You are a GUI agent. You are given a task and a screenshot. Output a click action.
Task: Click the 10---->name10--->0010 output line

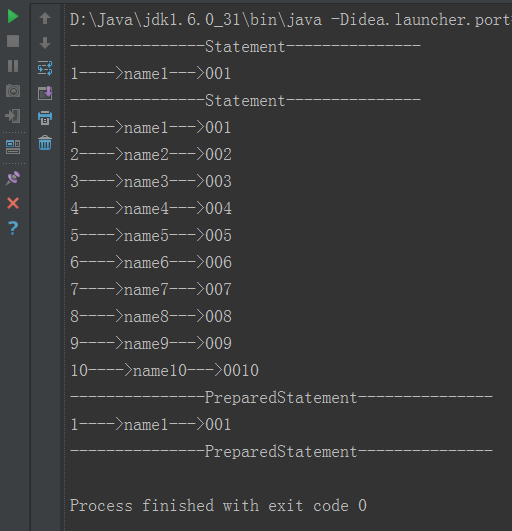click(x=165, y=370)
